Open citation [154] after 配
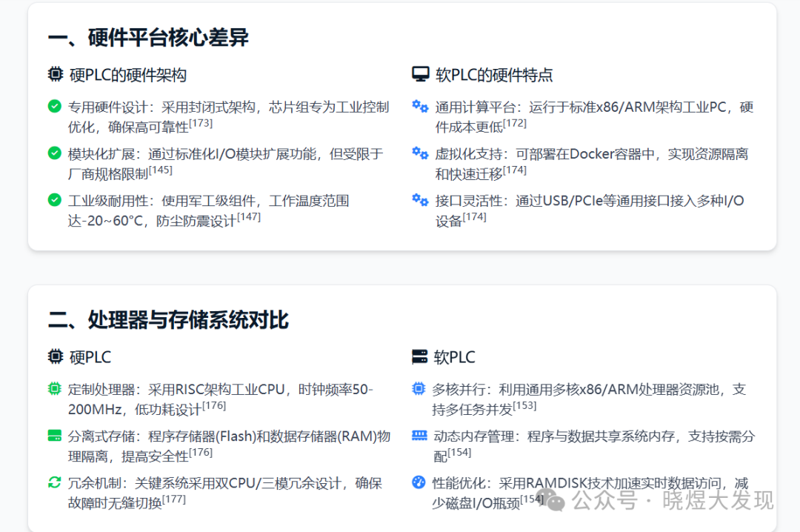 (x=460, y=453)
